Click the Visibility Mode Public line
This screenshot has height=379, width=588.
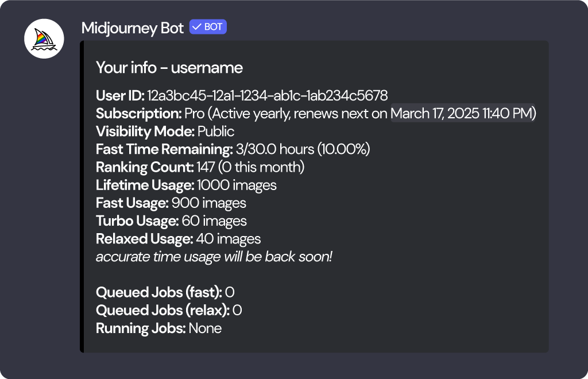click(165, 132)
